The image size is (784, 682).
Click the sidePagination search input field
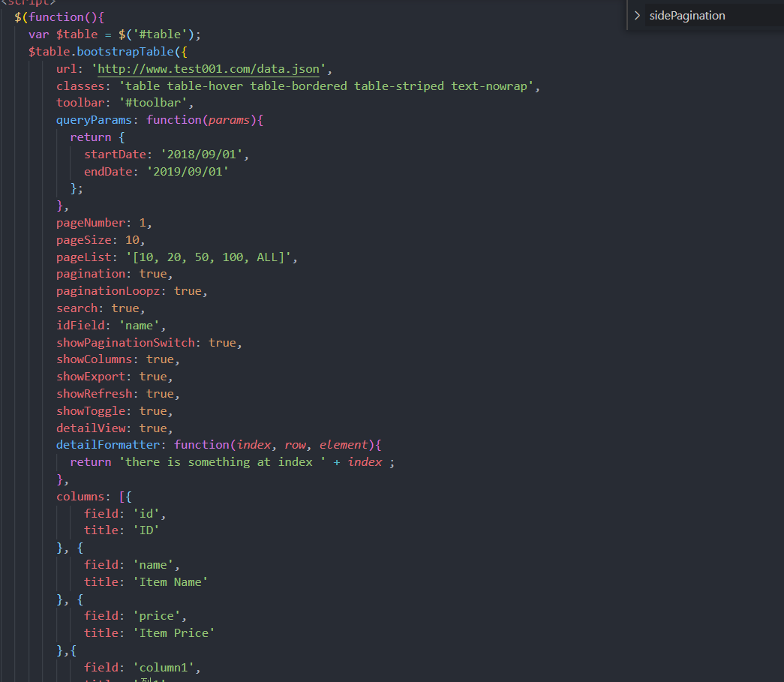click(x=713, y=15)
